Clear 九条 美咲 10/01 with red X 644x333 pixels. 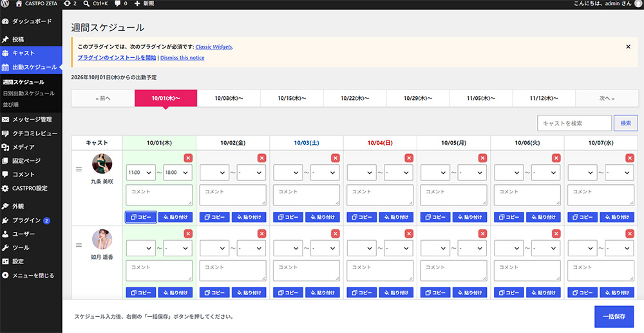[188, 158]
